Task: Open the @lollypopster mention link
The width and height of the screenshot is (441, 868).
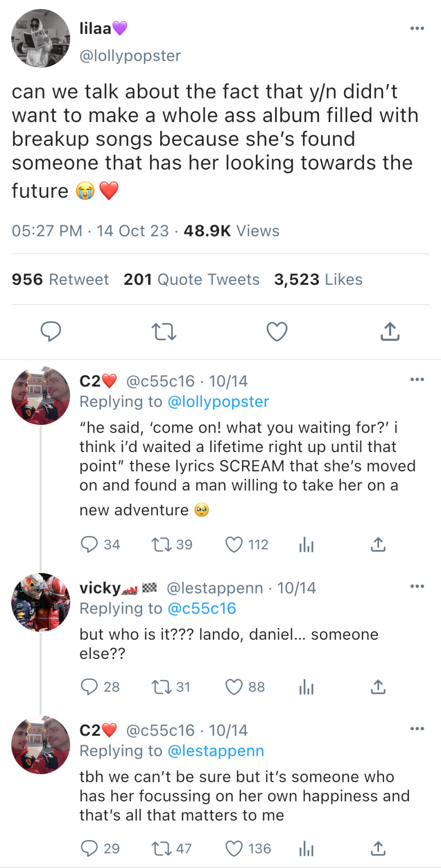Action: point(218,401)
